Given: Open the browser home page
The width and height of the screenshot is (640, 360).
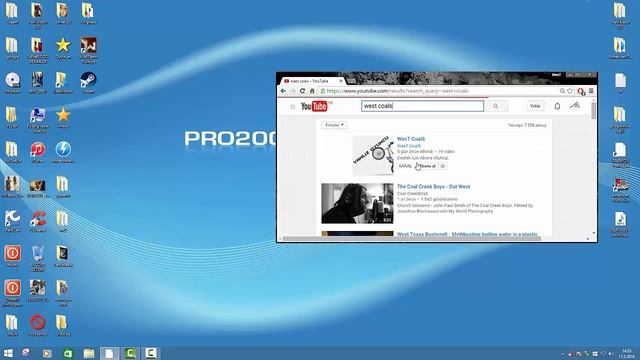Looking at the screenshot, I should [312, 91].
